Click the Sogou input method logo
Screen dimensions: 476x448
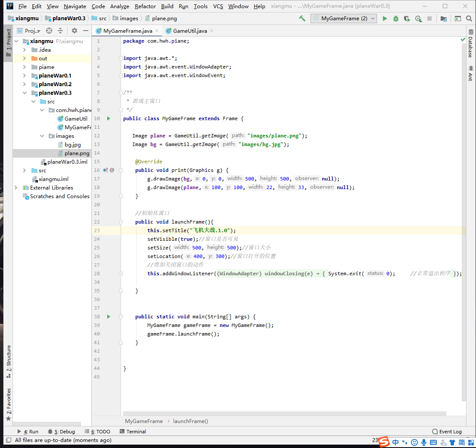pos(384,442)
